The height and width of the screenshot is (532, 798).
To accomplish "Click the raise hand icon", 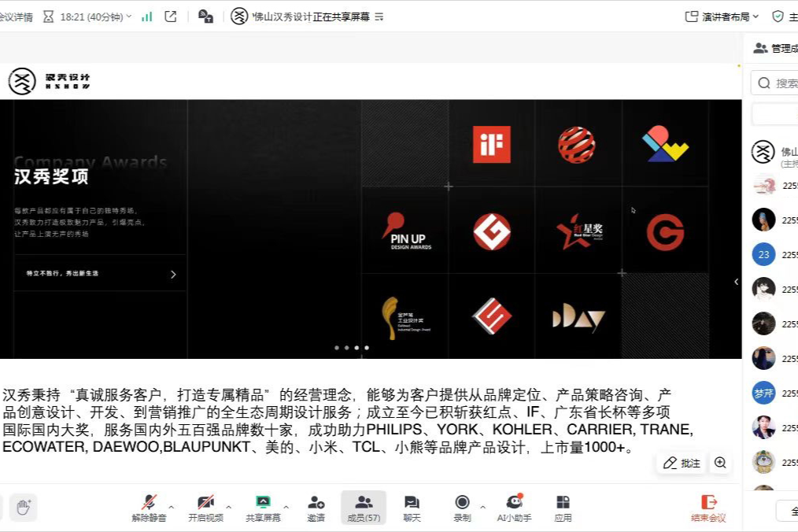I will [x=23, y=507].
